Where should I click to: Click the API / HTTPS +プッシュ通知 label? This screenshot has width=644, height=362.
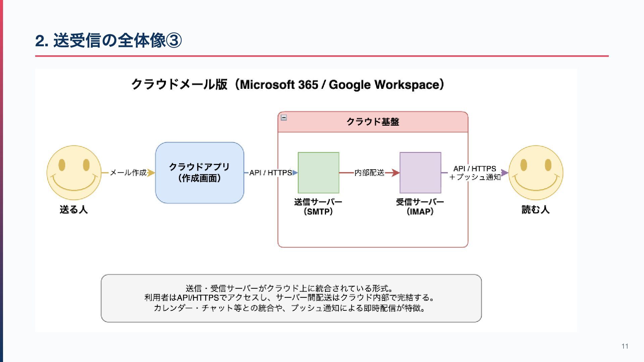[475, 173]
